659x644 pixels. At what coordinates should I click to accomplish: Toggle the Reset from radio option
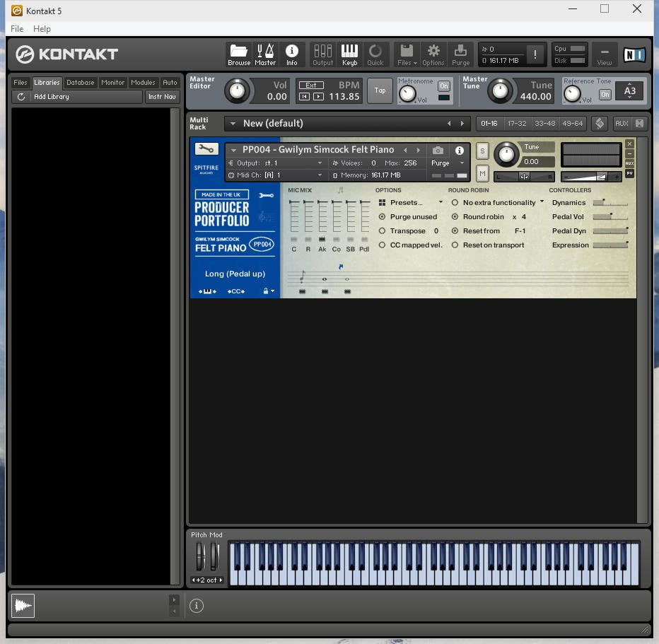click(455, 231)
